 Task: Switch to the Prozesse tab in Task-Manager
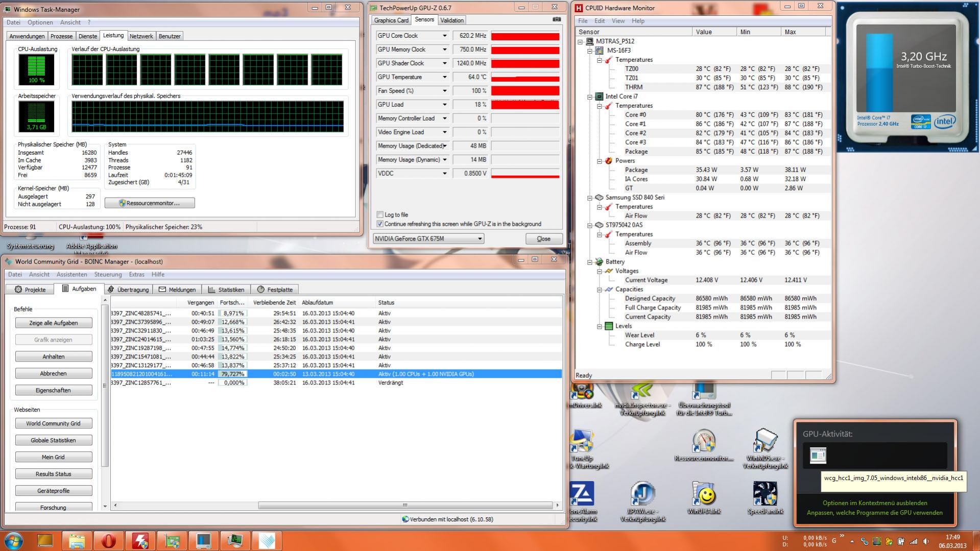61,36
